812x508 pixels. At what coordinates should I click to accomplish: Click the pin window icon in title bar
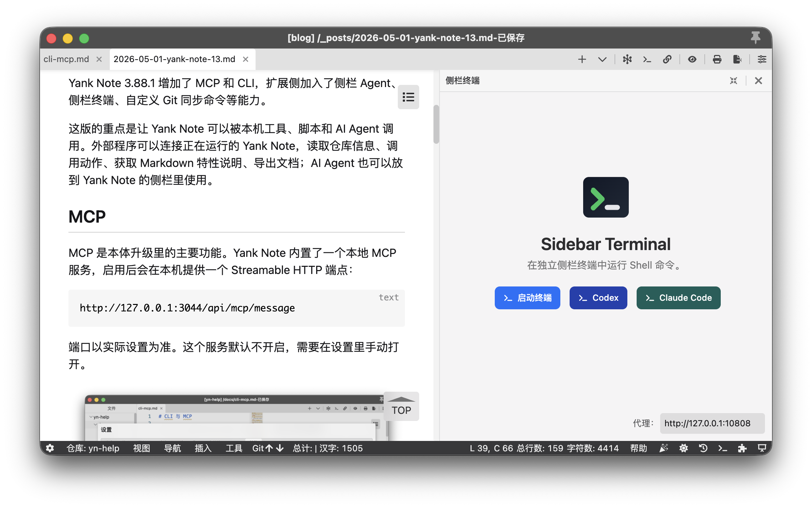[x=755, y=37]
